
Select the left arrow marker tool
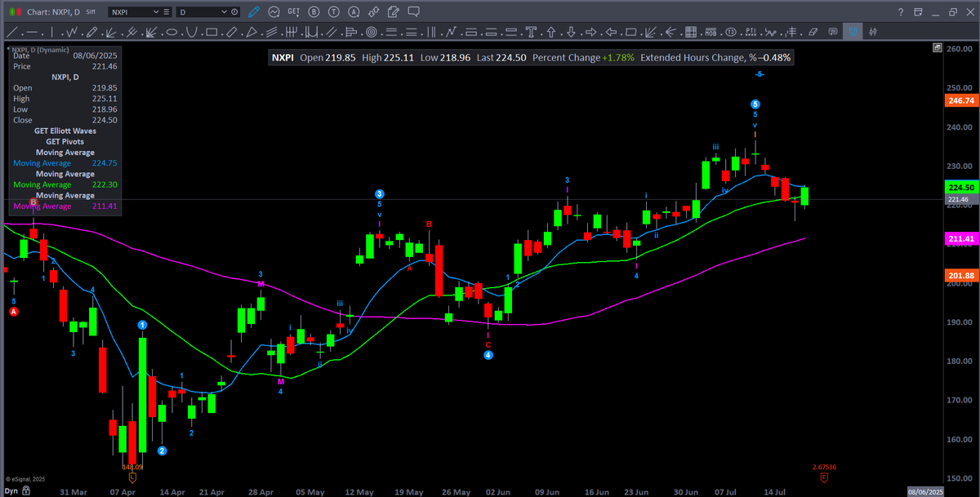tap(611, 32)
